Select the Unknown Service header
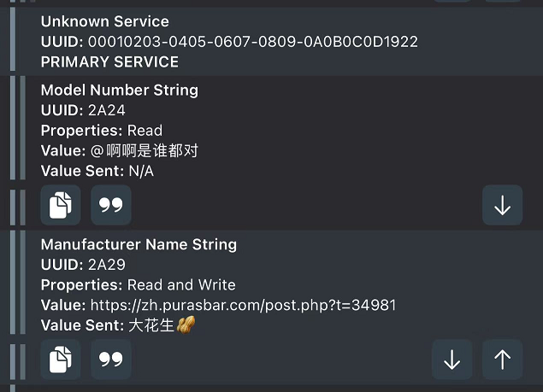The height and width of the screenshot is (392, 543). point(104,21)
